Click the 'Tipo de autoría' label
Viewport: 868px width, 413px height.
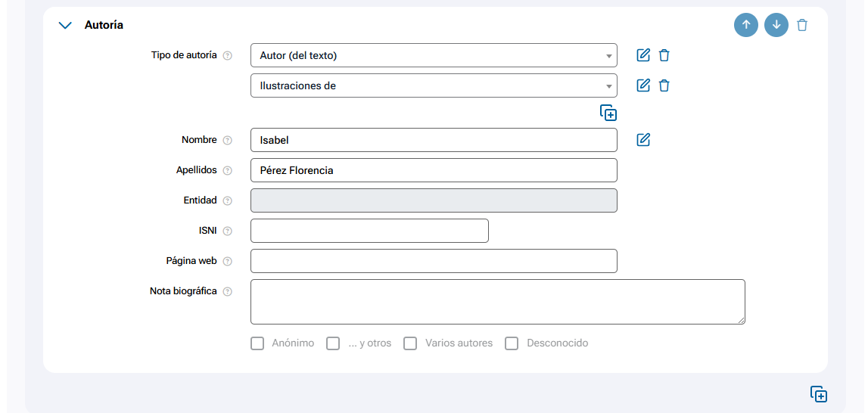[x=184, y=55]
